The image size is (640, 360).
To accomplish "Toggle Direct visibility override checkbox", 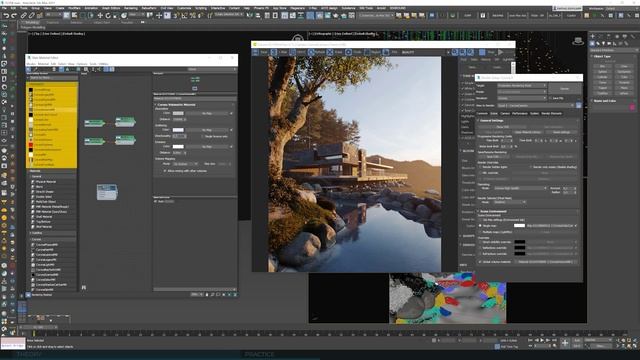I will [x=480, y=242].
